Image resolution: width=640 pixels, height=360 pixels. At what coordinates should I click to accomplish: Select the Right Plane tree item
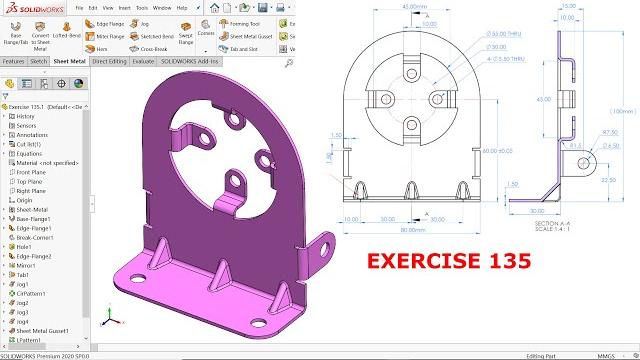coord(27,191)
